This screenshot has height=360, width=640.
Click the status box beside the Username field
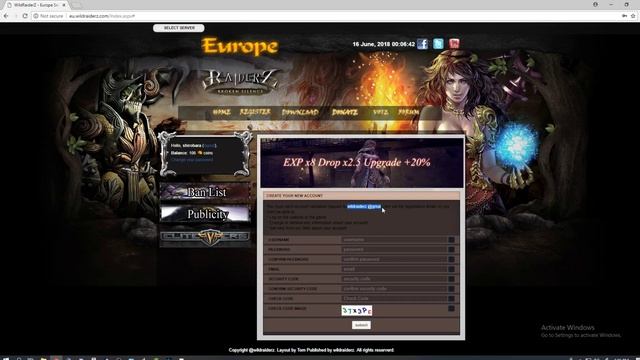[x=451, y=240]
